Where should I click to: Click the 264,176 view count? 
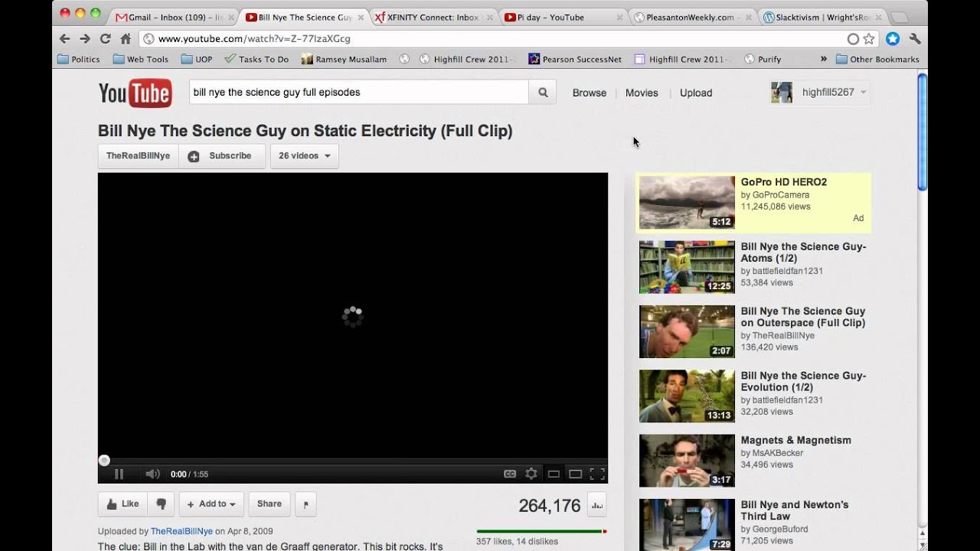click(x=550, y=506)
